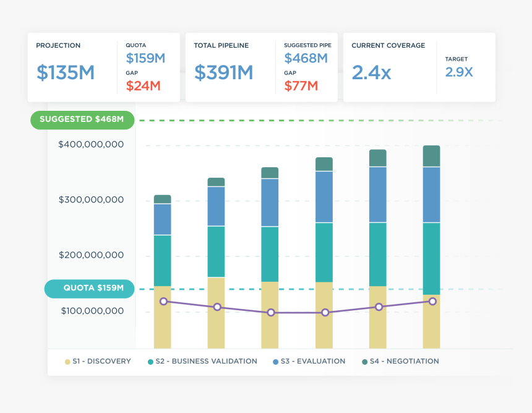532x413 pixels.
Task: Click the dark green S4 Negotiation legend dot
Action: tap(365, 362)
